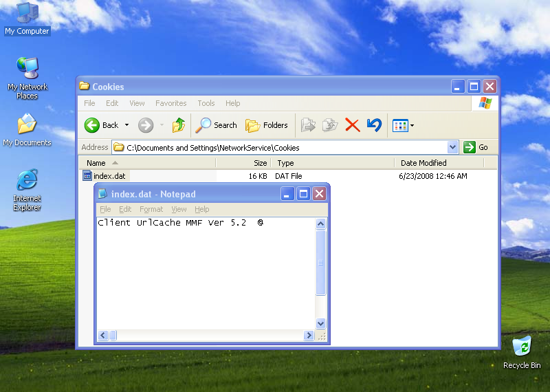Select the index.dat file
The image size is (550, 392).
point(109,176)
